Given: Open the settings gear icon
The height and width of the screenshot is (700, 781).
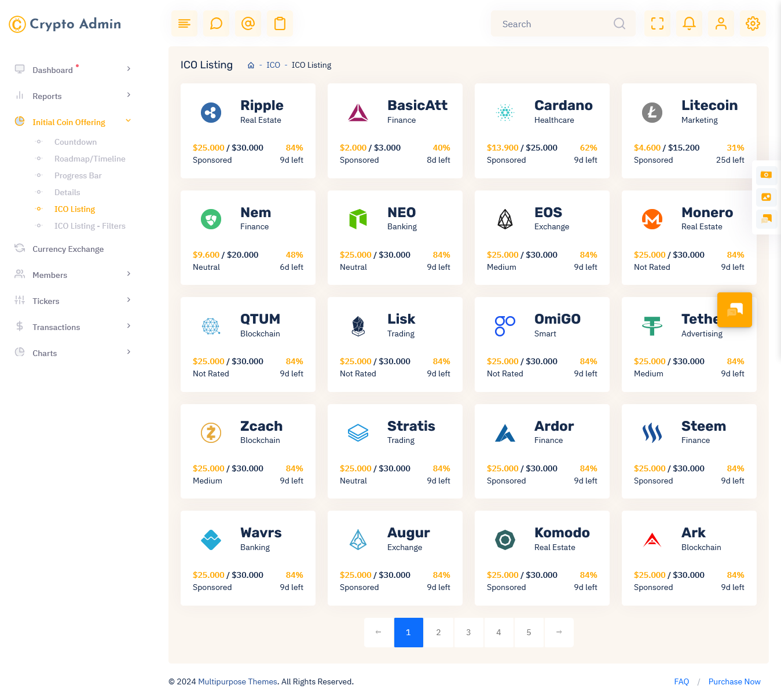Looking at the screenshot, I should point(753,24).
